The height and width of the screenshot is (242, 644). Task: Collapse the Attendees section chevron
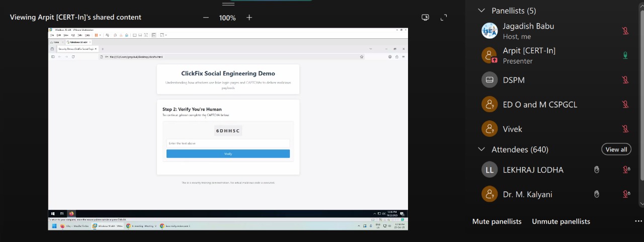coord(481,149)
